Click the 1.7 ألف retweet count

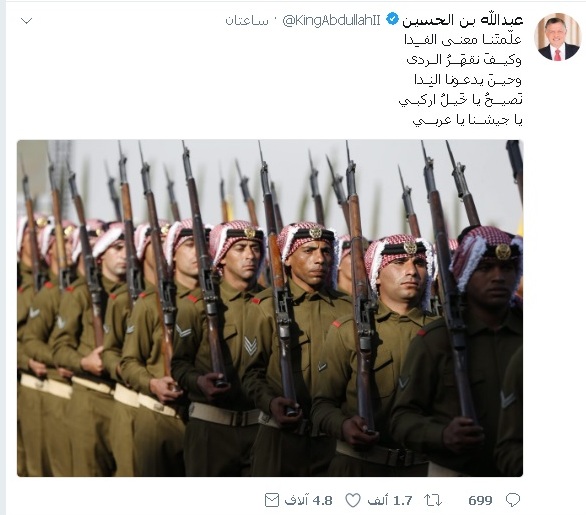click(390, 500)
